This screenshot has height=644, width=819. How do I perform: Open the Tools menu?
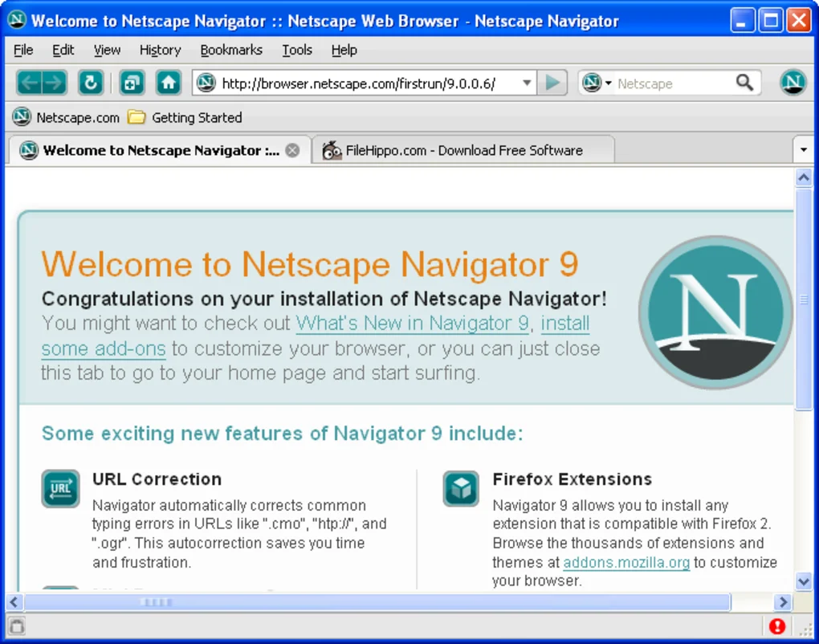coord(296,50)
